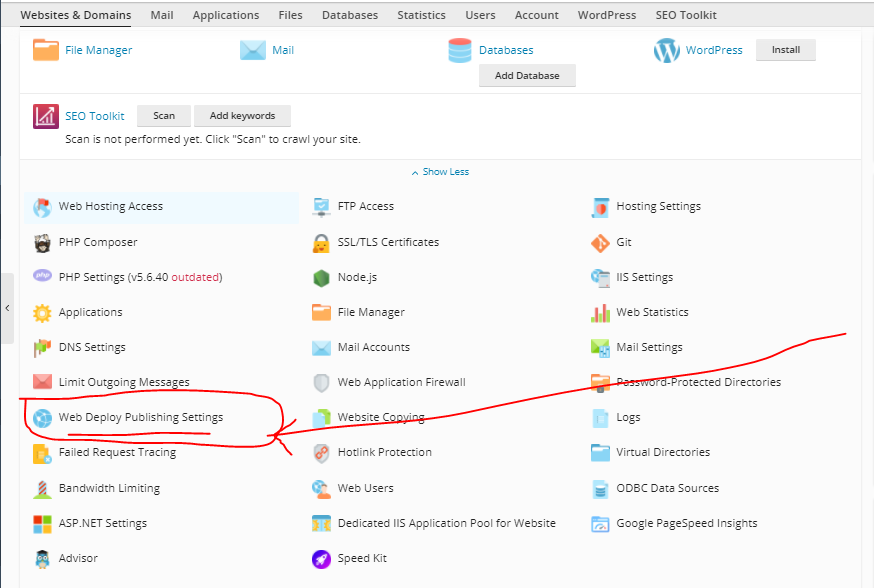The image size is (874, 588).
Task: Collapse the list with Show Less
Action: [x=440, y=172]
